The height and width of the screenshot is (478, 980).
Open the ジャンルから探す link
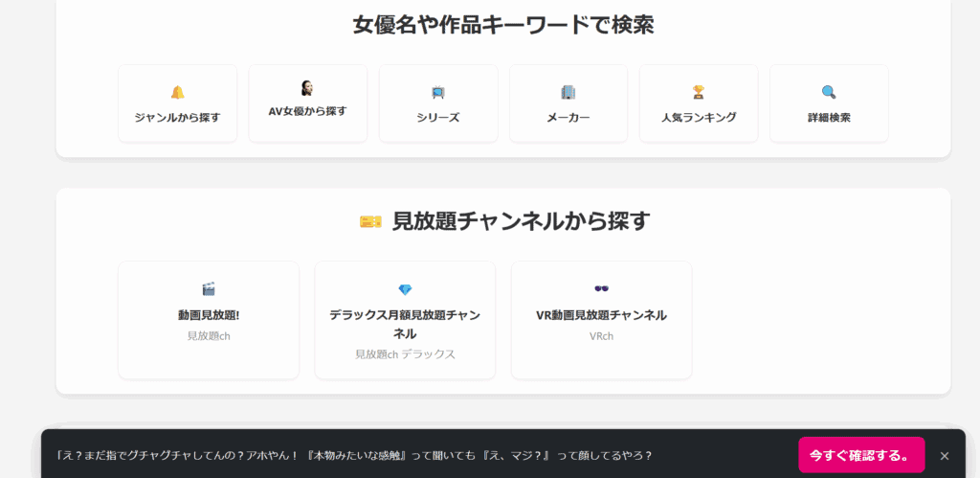coord(177,118)
